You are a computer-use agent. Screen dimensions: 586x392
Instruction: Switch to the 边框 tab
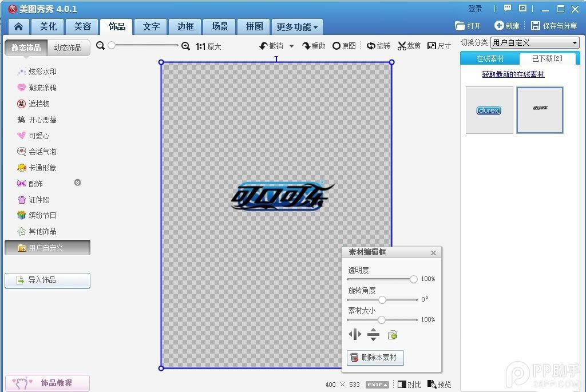pyautogui.click(x=185, y=26)
